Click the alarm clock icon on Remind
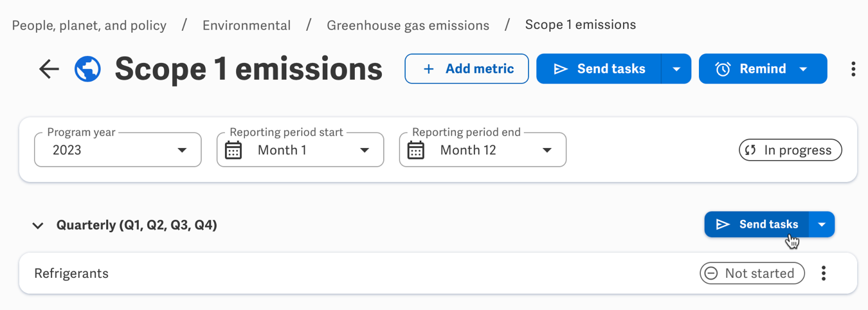 [723, 69]
